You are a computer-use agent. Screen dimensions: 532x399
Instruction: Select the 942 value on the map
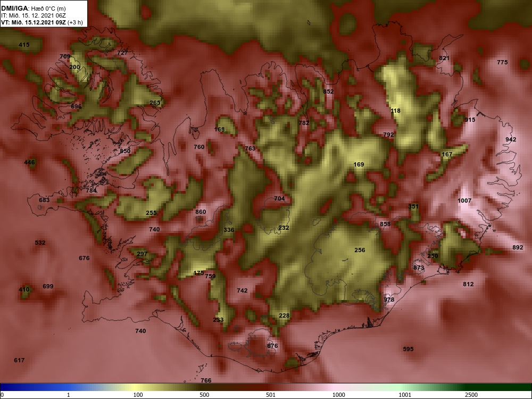511,139
